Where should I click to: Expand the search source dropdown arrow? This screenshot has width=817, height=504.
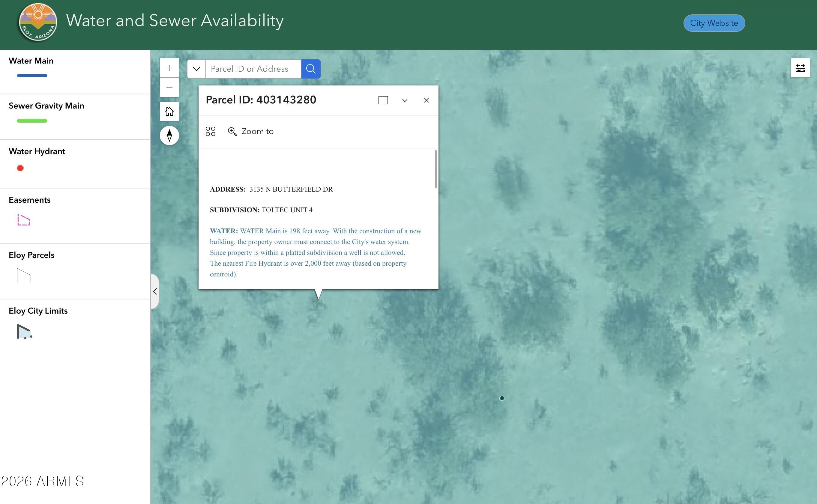coord(196,69)
